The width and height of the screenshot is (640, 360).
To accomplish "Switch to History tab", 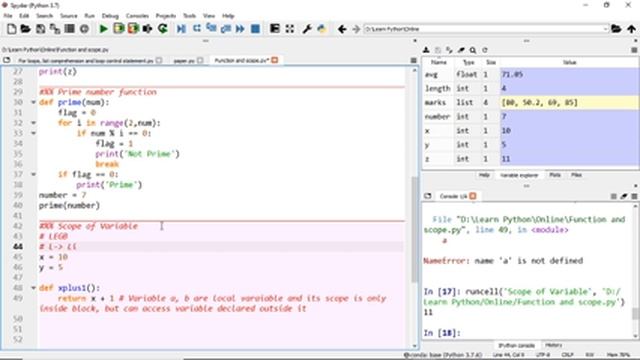I will tap(553, 345).
